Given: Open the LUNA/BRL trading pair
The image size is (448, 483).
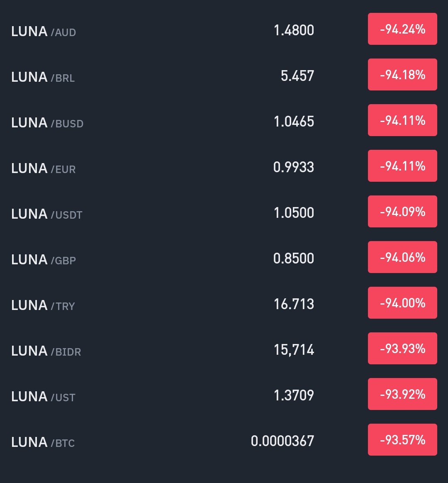Looking at the screenshot, I should [224, 75].
